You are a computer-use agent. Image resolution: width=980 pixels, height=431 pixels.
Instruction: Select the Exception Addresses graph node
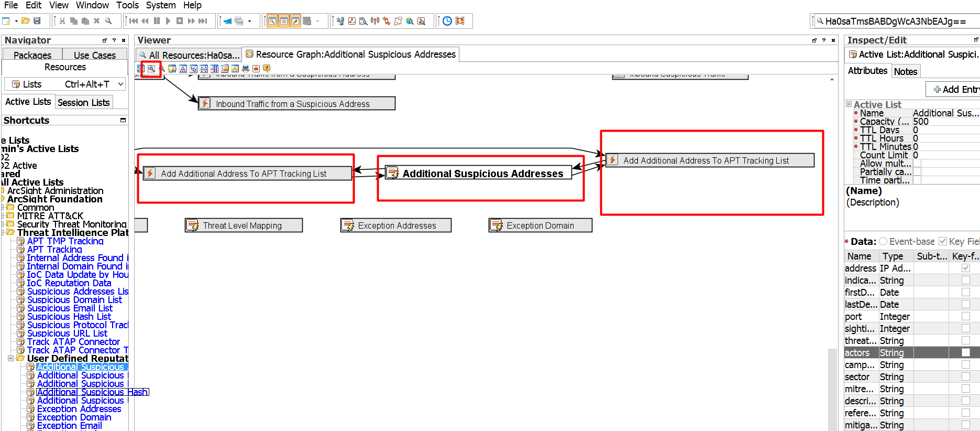396,225
